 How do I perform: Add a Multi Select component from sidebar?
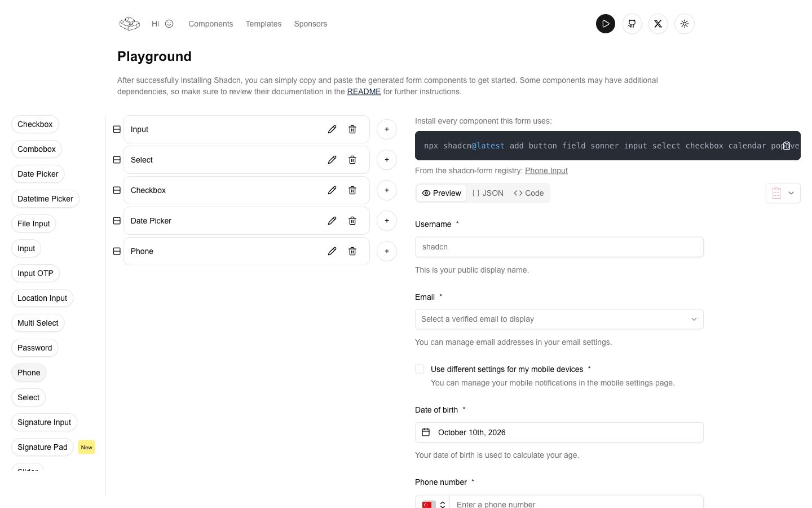pyautogui.click(x=38, y=323)
